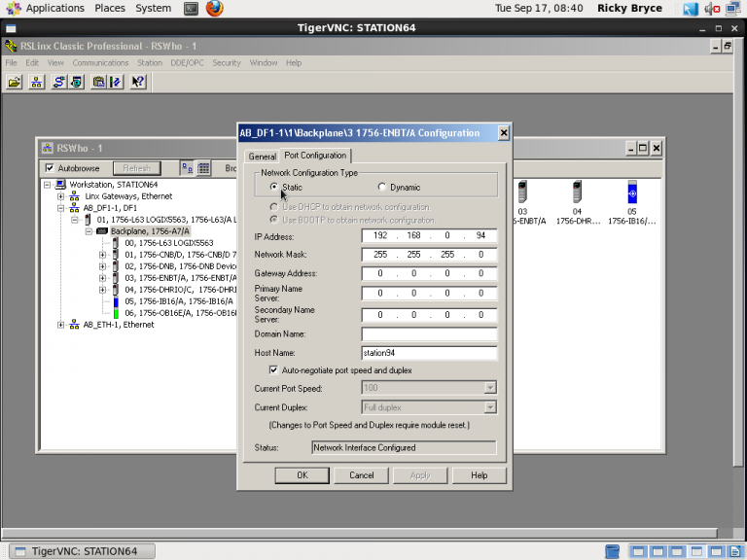Open the terminal launcher in top panel
747x560 pixels.
click(x=191, y=8)
